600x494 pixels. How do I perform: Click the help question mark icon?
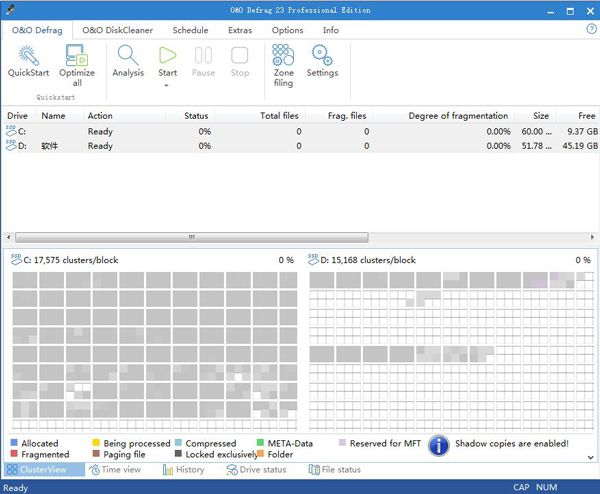pos(592,29)
